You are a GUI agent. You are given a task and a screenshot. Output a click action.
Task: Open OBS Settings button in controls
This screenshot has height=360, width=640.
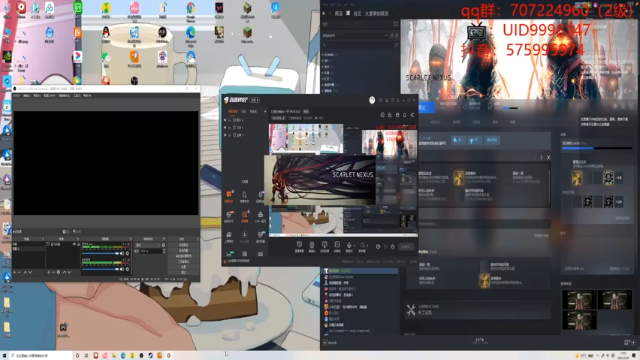pyautogui.click(x=184, y=267)
